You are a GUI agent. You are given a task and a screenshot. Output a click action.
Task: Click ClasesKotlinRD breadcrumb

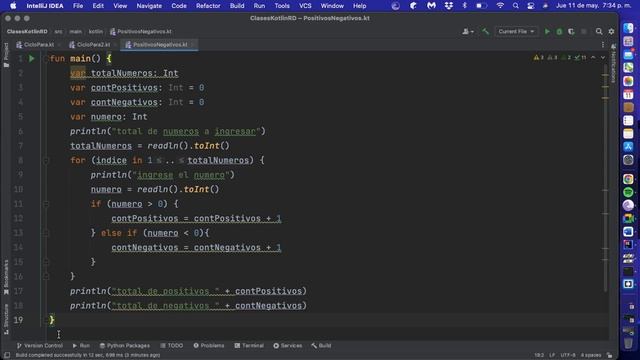[27, 31]
